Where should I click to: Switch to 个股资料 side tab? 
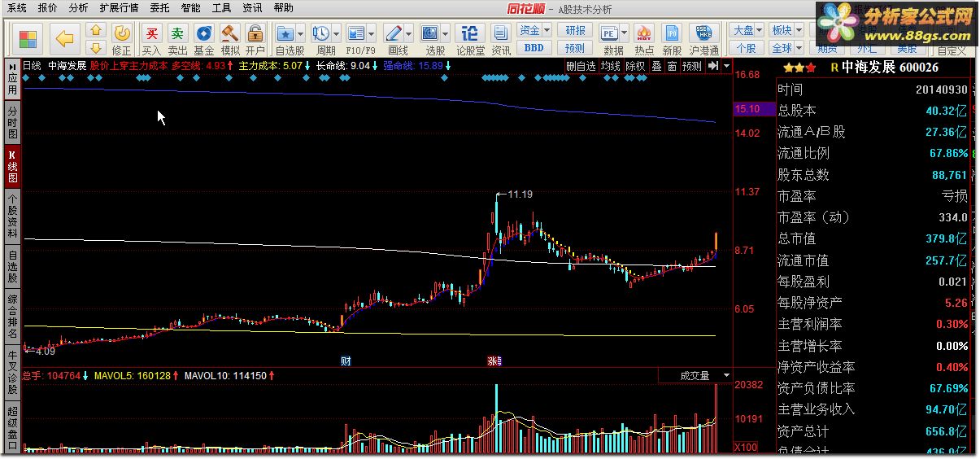(x=13, y=215)
